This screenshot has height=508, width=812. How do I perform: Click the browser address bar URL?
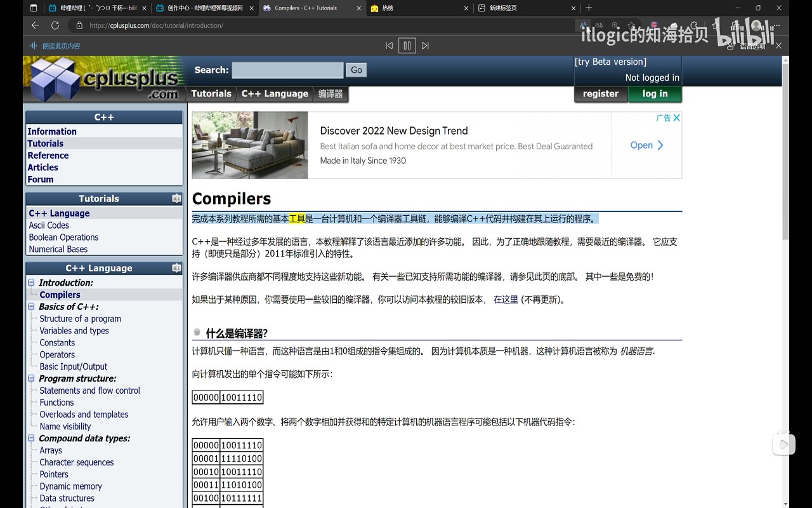coord(156,25)
